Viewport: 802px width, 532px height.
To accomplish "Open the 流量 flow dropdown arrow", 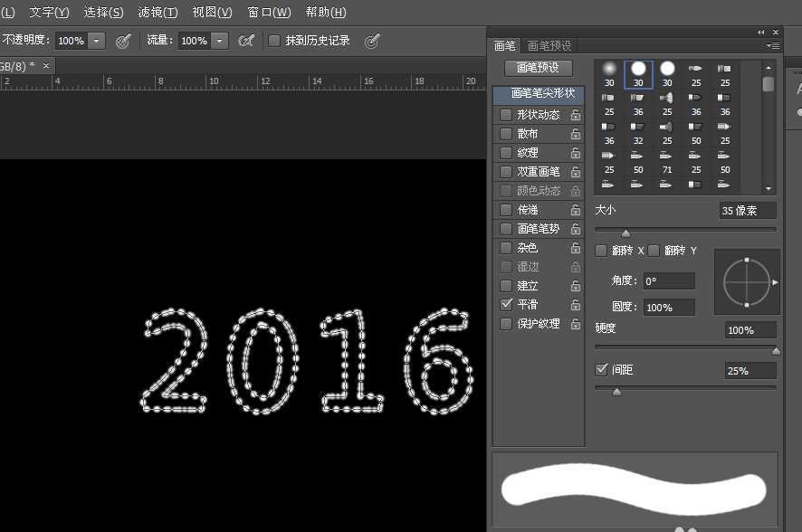I will pos(219,41).
